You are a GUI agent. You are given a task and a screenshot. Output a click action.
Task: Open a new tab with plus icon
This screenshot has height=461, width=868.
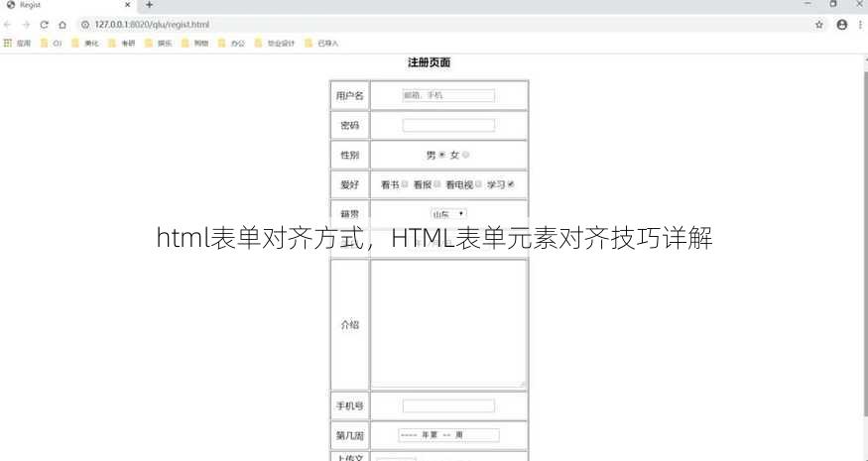coord(149,5)
